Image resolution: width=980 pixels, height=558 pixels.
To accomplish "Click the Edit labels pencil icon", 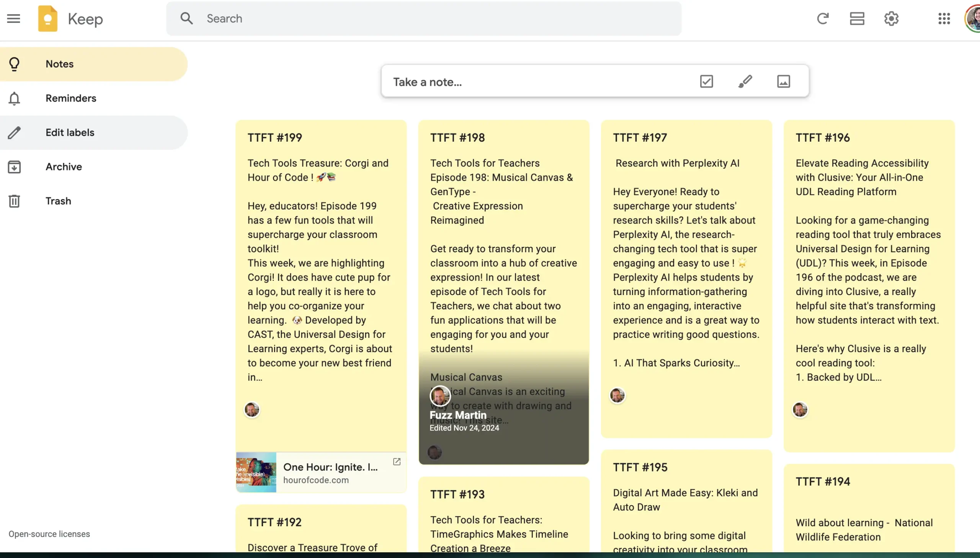I will (x=14, y=132).
